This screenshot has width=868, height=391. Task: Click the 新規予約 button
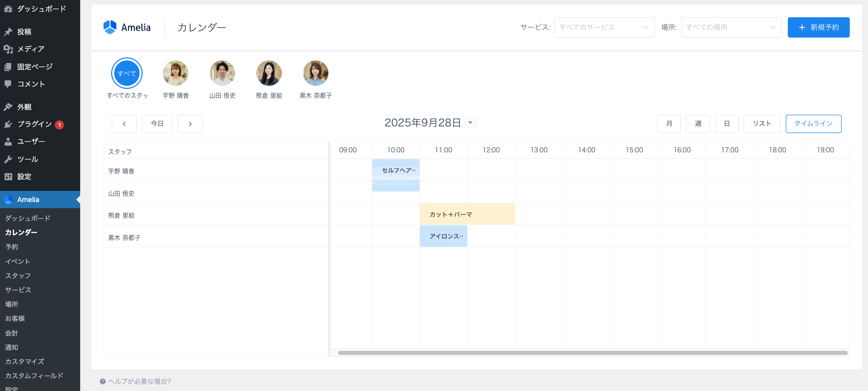[x=818, y=27]
